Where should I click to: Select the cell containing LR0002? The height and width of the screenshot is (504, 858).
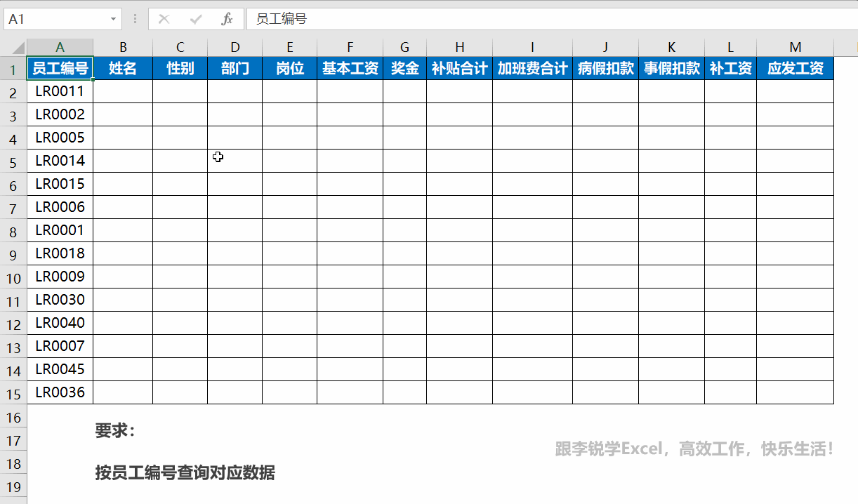click(x=60, y=114)
